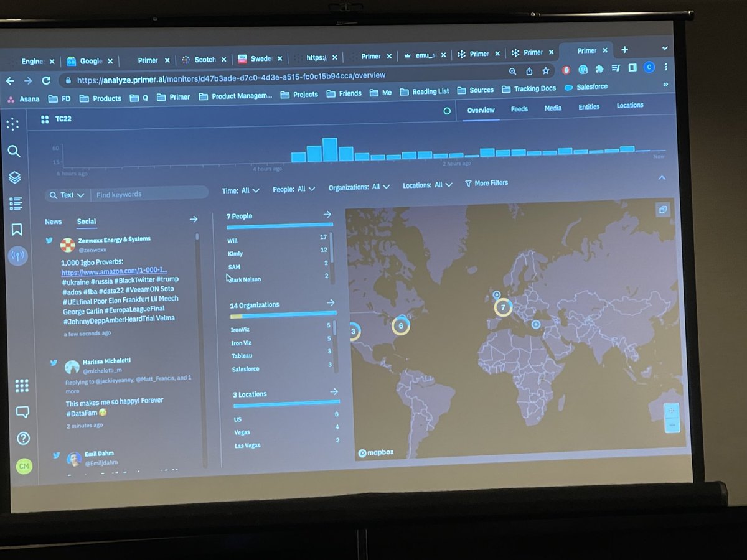Image resolution: width=747 pixels, height=560 pixels.
Task: Collapse the filter panel with up chevron
Action: click(662, 178)
